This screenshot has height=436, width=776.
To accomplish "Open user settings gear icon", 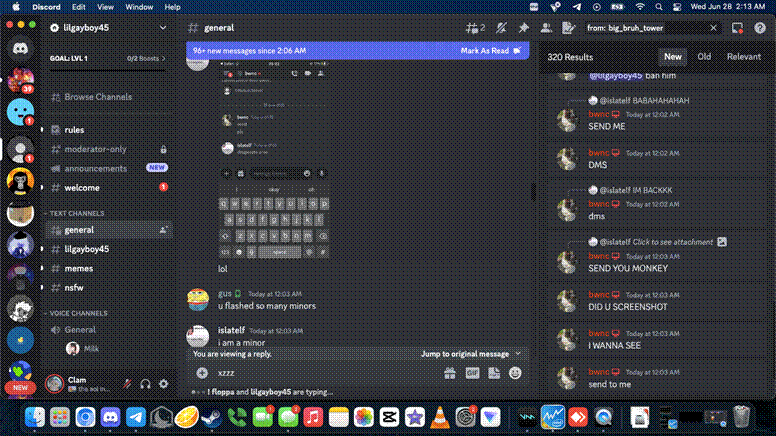I will pyautogui.click(x=163, y=383).
